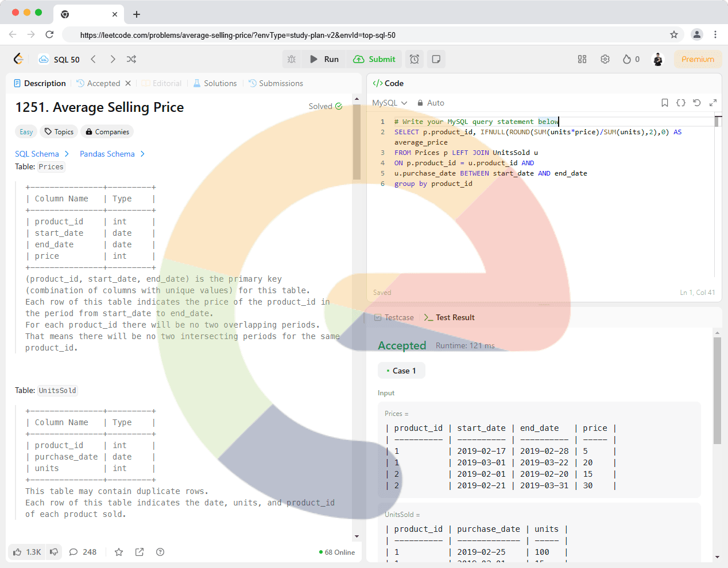Expand the Pandas Schema section

112,154
